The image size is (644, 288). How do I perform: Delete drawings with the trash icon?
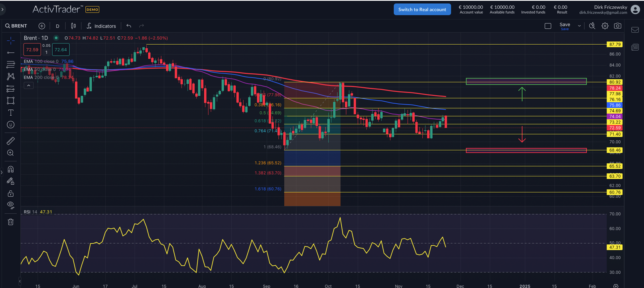[11, 222]
